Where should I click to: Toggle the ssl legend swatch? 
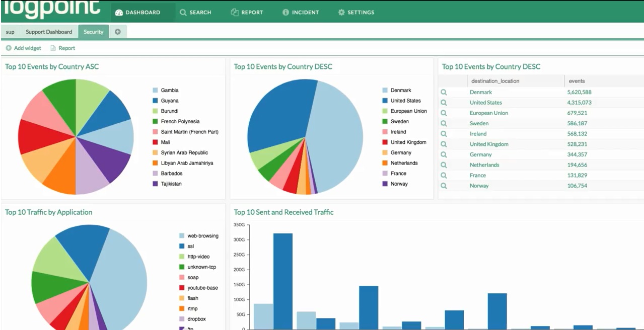coord(182,246)
